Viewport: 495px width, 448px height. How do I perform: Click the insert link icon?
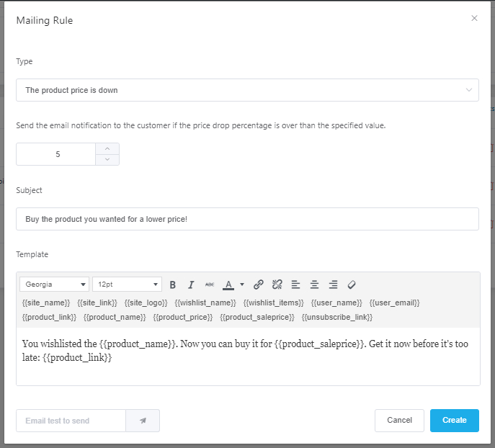[259, 285]
